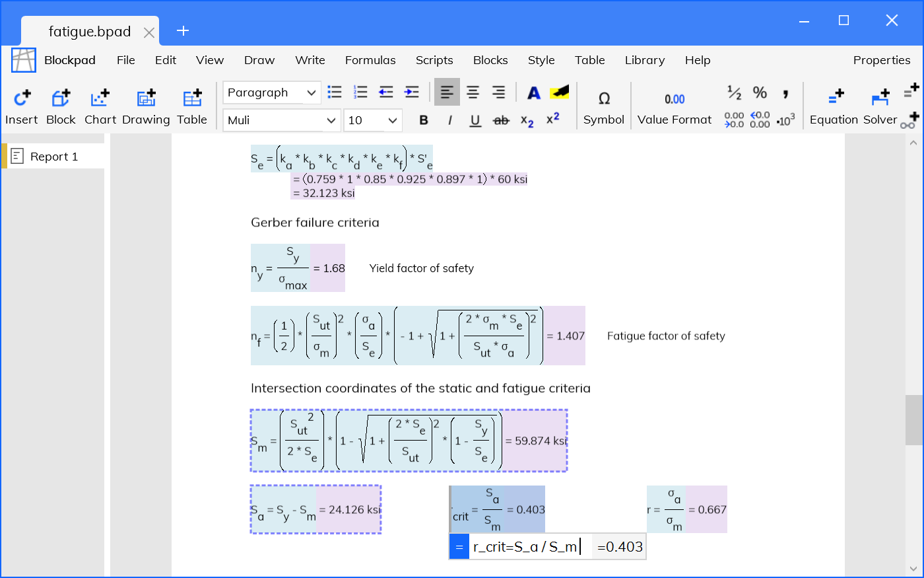Increase paragraph indent
Image resolution: width=924 pixels, height=578 pixels.
coord(412,92)
